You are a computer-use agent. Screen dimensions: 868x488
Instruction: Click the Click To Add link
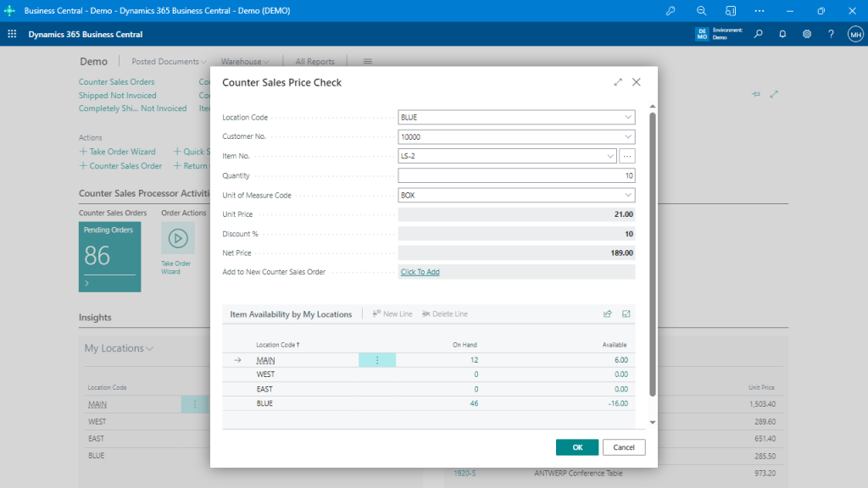(x=420, y=271)
